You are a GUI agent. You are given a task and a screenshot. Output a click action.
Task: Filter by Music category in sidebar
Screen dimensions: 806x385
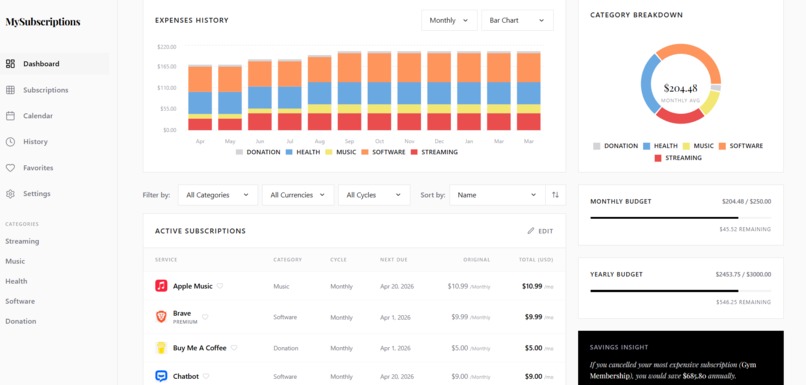[15, 261]
